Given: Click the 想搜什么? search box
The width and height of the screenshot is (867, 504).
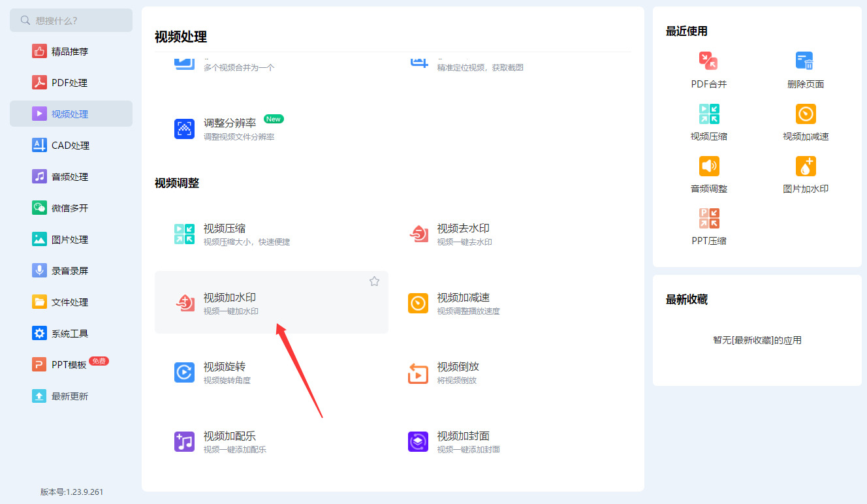Looking at the screenshot, I should tap(71, 20).
